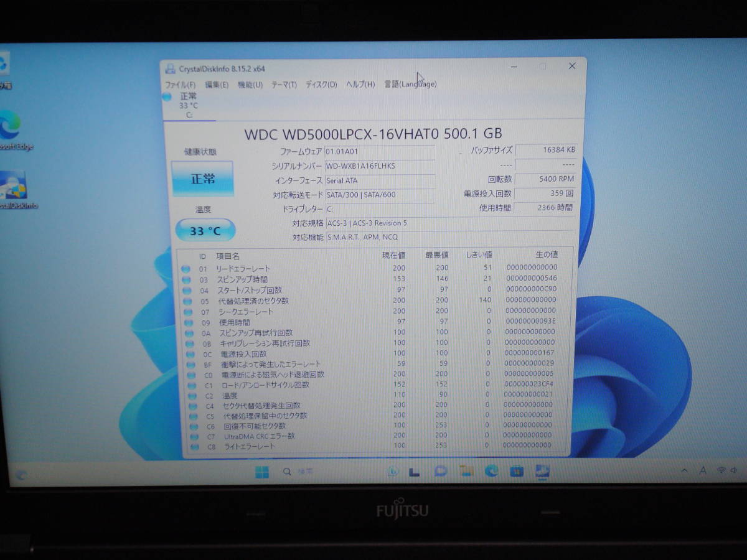Select the C: disk tab showing 正常 33 °C
Viewport: 747px width, 560px height.
[x=189, y=105]
